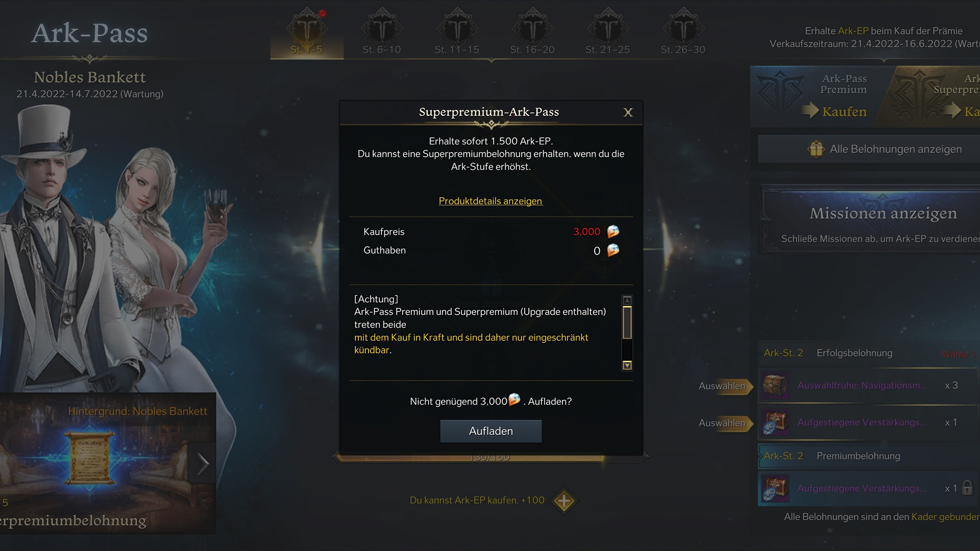The width and height of the screenshot is (980, 551).
Task: Open the St. 16-20 tab
Action: coord(532,32)
